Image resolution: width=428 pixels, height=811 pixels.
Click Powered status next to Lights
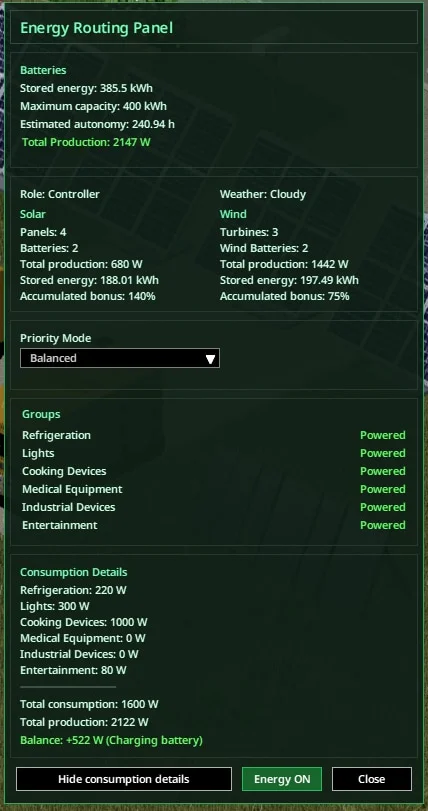(x=383, y=453)
